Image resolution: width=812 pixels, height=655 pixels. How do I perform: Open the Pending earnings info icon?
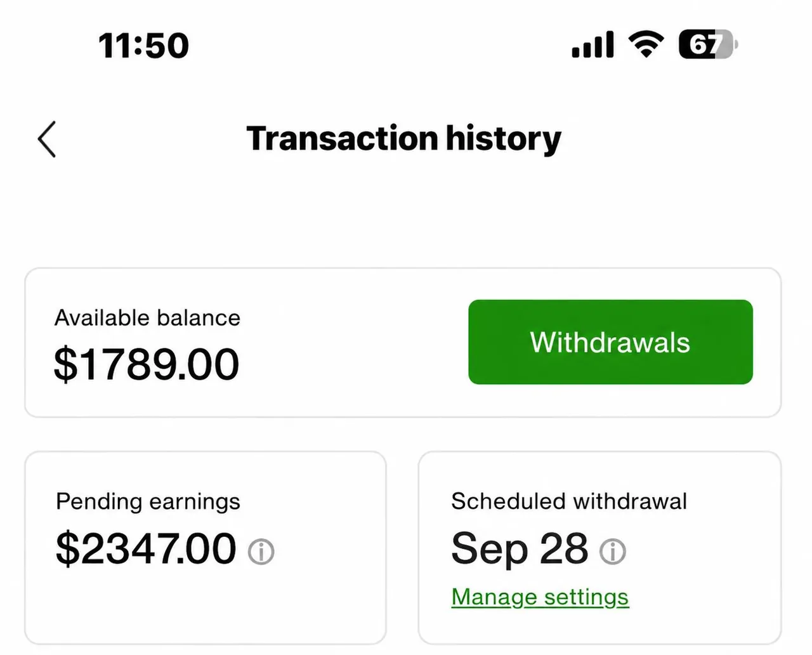(x=261, y=552)
